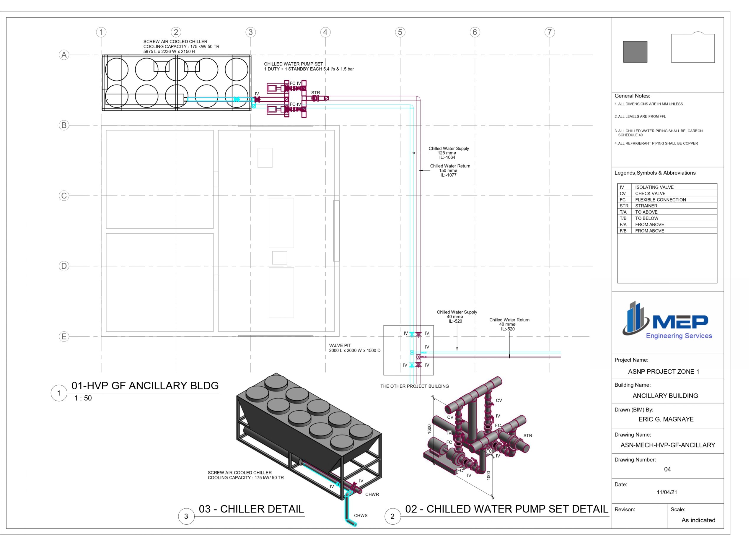Screen dimensions: 756x535
Task: Click the white building outline key plan
Action: tap(693, 48)
